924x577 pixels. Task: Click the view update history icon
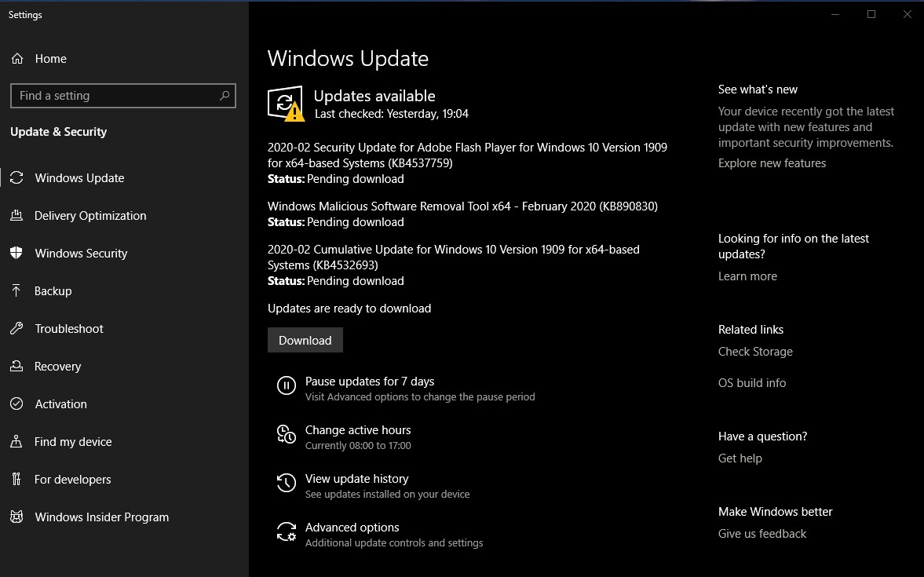tap(287, 483)
